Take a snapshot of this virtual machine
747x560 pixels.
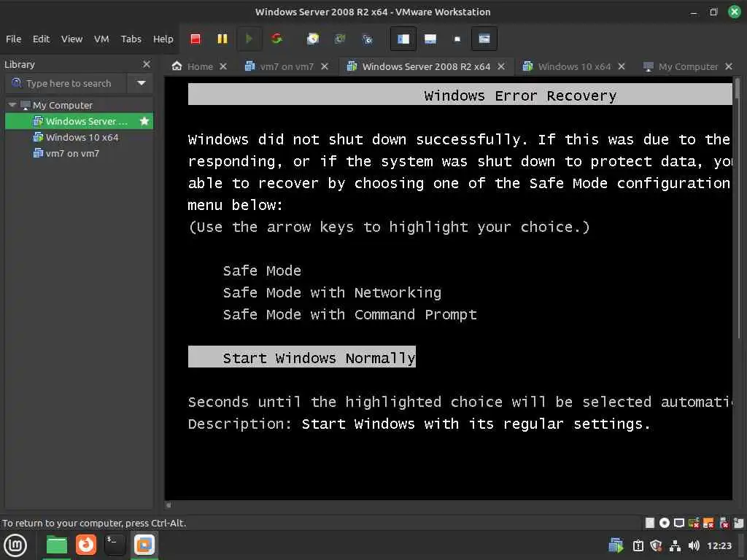pos(312,39)
